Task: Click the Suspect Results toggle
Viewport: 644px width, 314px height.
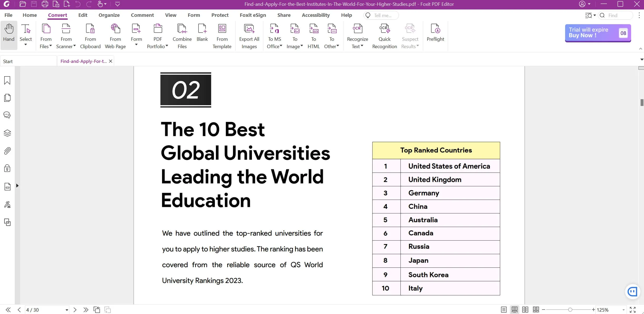Action: [x=409, y=36]
